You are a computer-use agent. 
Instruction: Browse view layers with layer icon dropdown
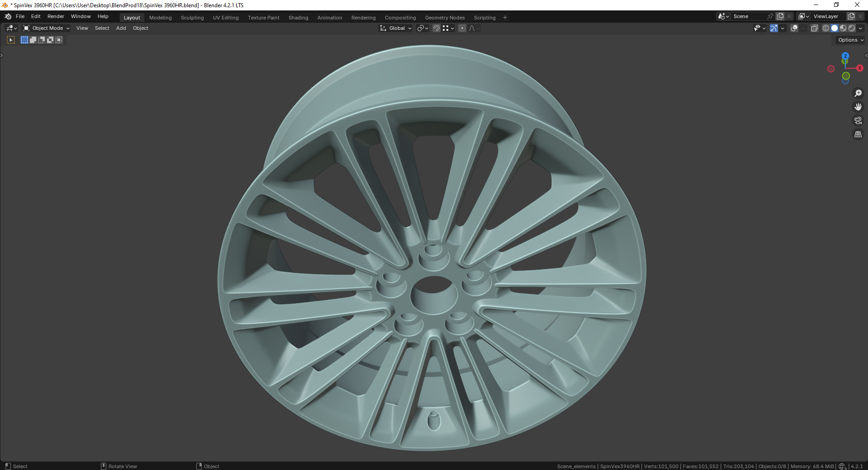804,16
